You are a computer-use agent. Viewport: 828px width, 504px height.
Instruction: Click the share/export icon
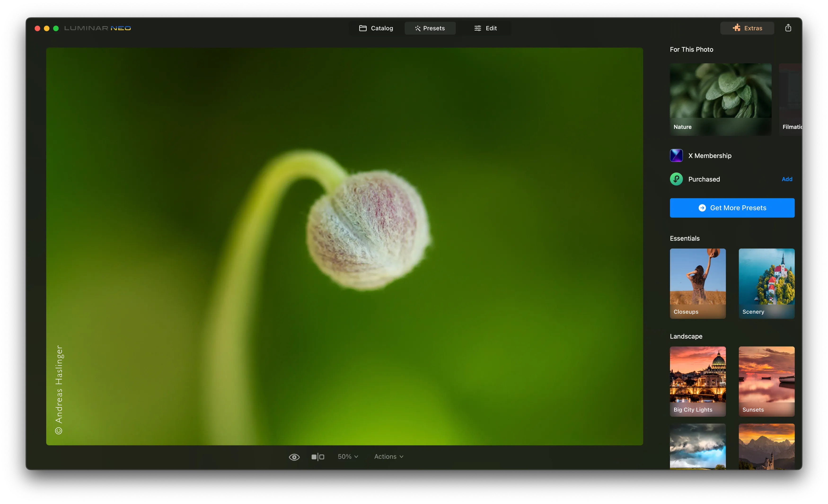788,28
